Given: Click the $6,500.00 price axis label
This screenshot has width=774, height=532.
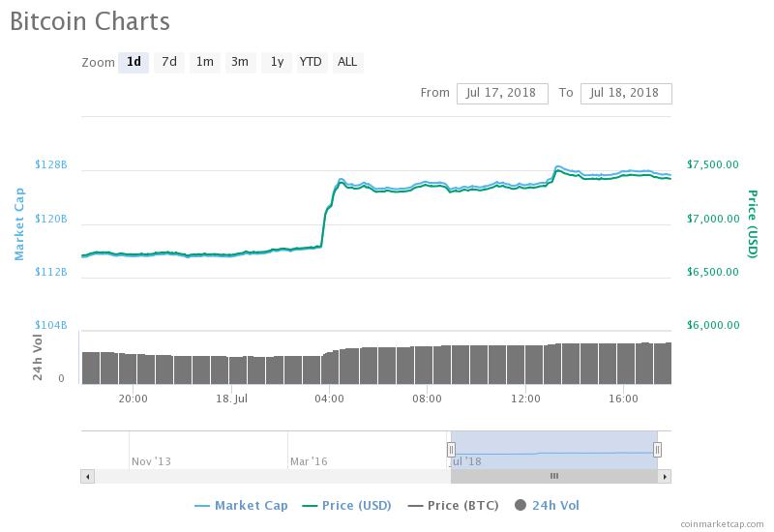Looking at the screenshot, I should click(713, 272).
